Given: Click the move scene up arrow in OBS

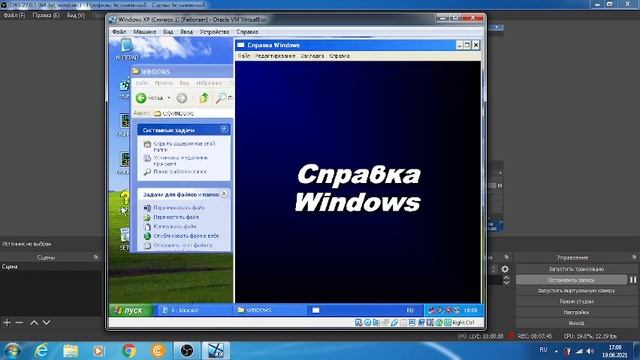Looking at the screenshot, I should pyautogui.click(x=34, y=323).
